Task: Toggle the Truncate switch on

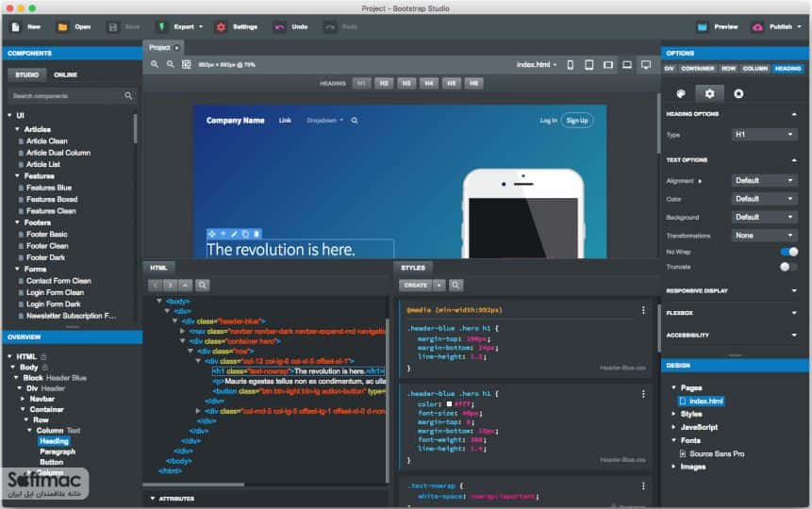Action: [x=789, y=267]
